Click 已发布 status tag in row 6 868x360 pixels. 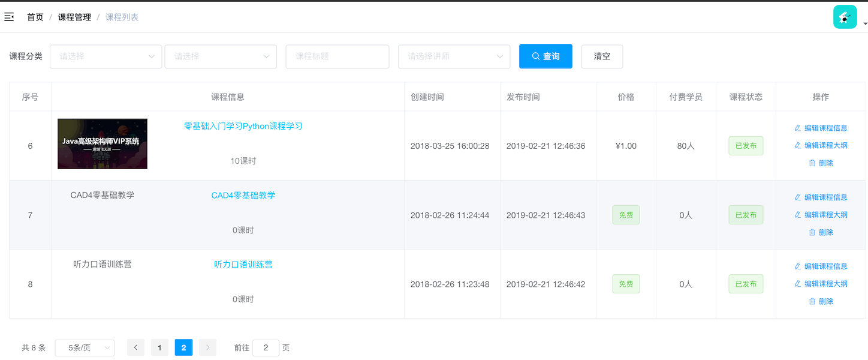[746, 146]
